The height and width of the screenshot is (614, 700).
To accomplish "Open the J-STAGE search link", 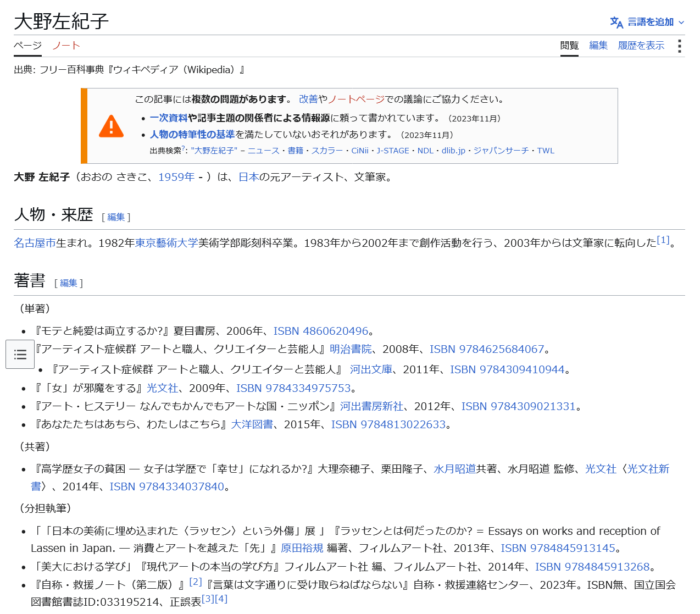I will click(393, 151).
